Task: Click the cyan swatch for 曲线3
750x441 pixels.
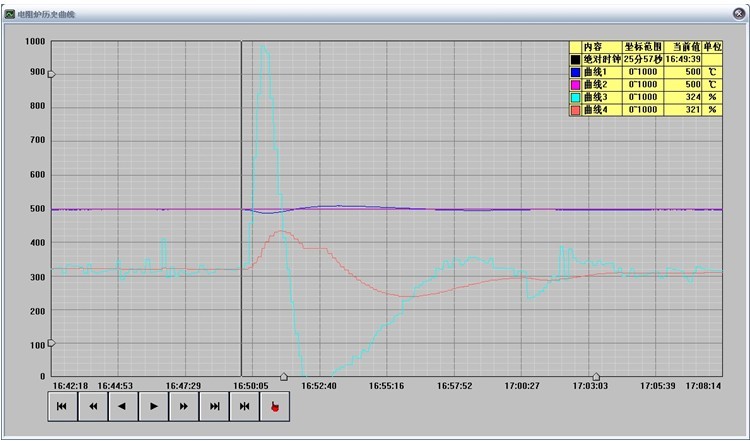Action: [575, 97]
